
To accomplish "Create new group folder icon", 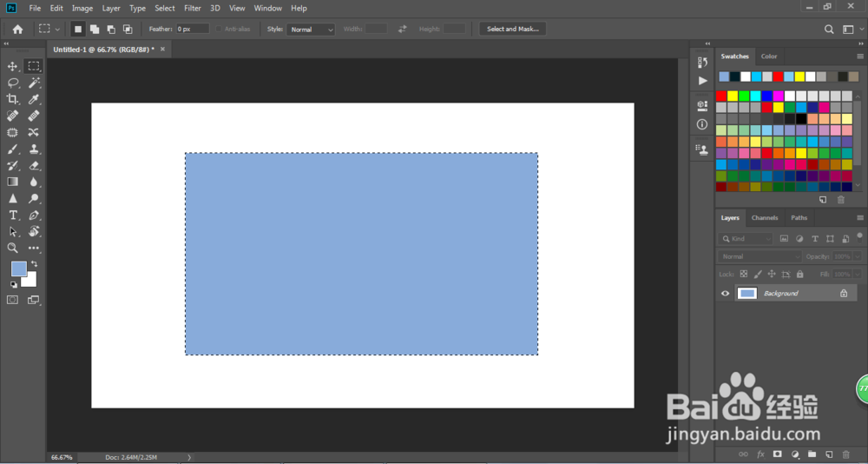I will point(812,454).
